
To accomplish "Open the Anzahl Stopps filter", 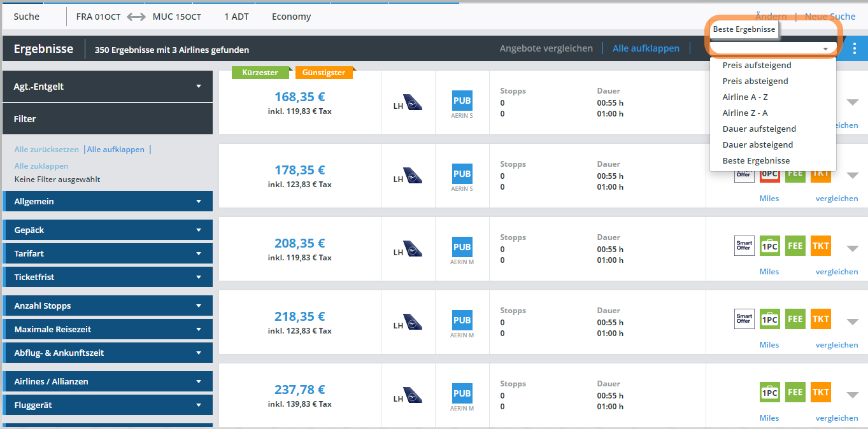I will 107,306.
